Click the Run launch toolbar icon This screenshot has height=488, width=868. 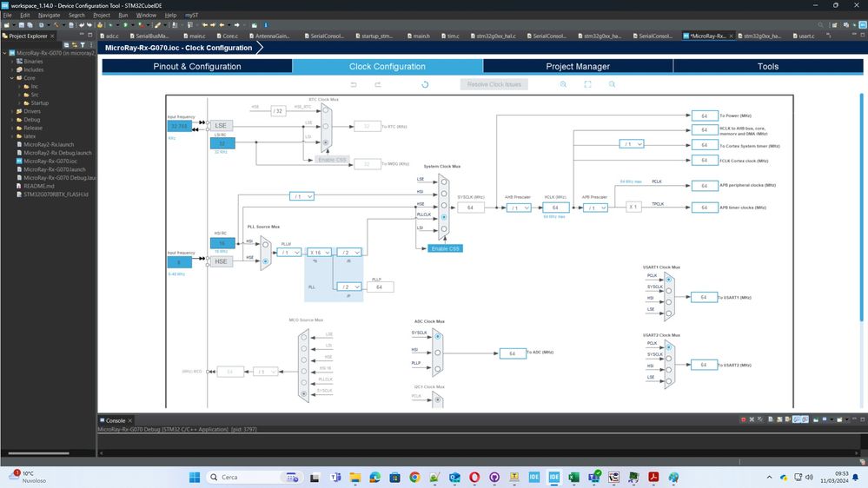click(126, 25)
